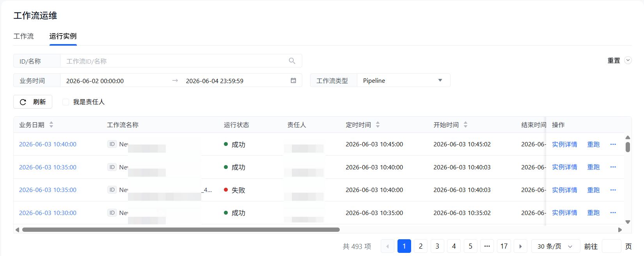Viewport: 644px width, 256px height.
Task: Click the search magnifier icon
Action: coord(292,61)
